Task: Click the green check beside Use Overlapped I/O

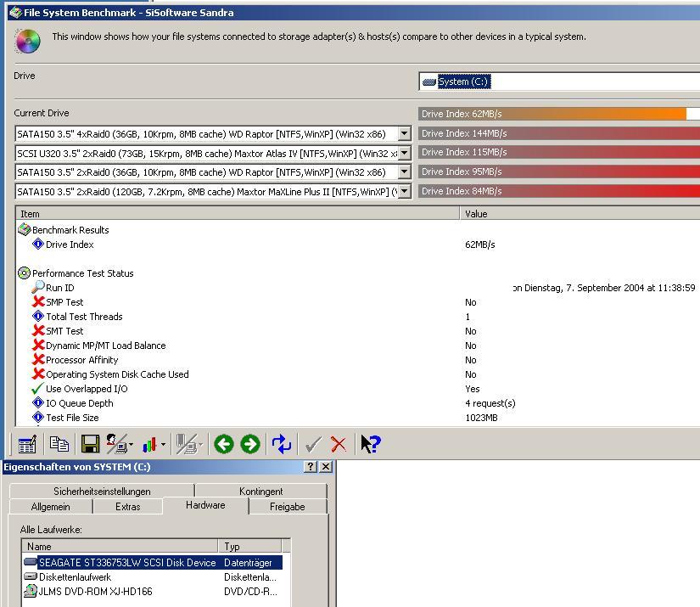Action: 38,388
